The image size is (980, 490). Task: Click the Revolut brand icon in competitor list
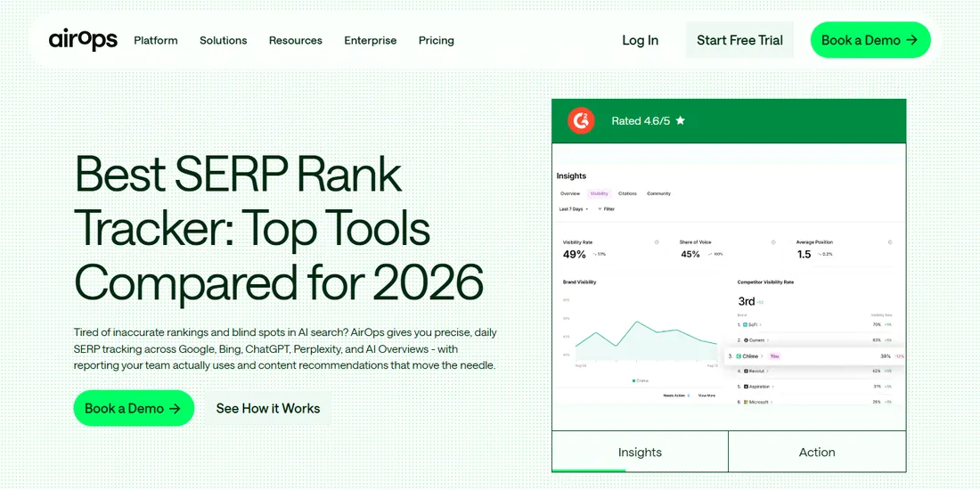[746, 372]
